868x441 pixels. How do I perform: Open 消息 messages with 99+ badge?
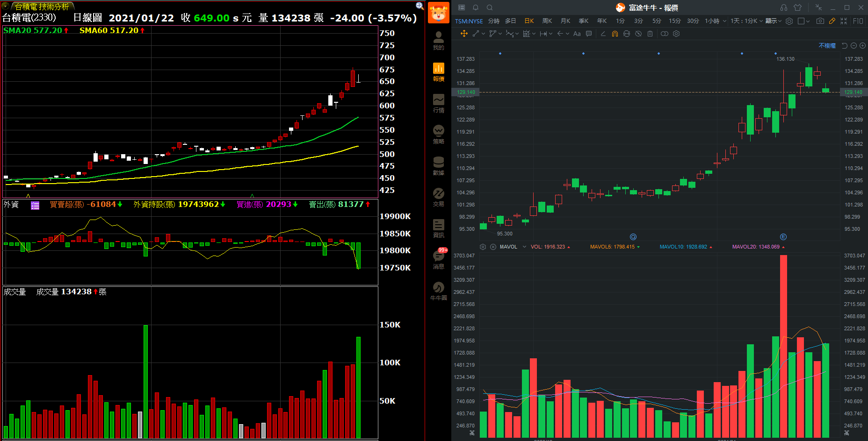pyautogui.click(x=439, y=259)
